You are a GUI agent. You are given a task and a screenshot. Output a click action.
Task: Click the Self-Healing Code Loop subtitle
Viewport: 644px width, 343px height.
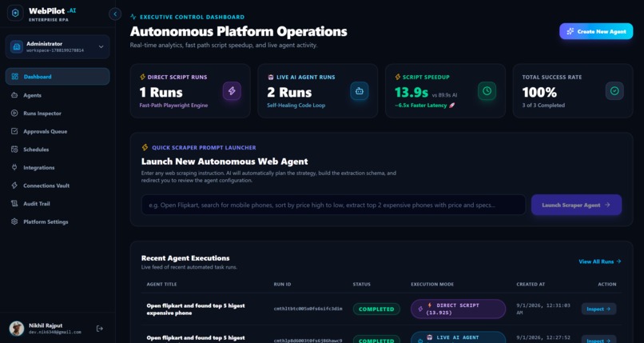pos(296,106)
